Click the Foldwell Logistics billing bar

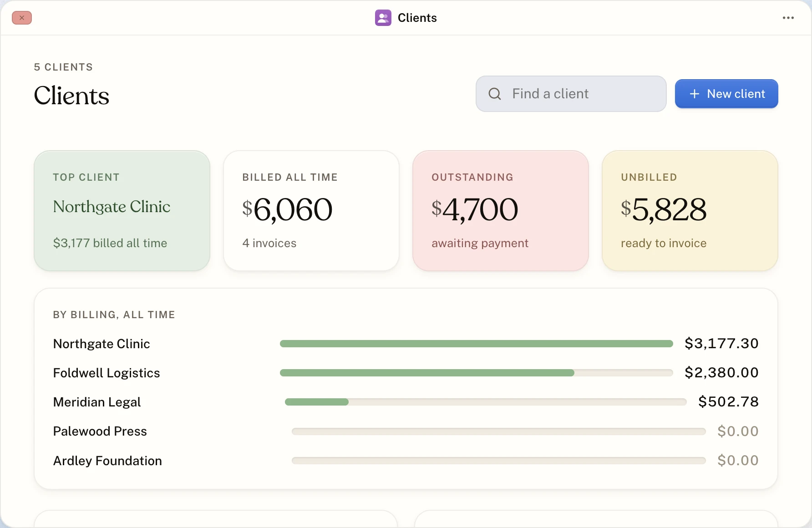[x=477, y=373]
